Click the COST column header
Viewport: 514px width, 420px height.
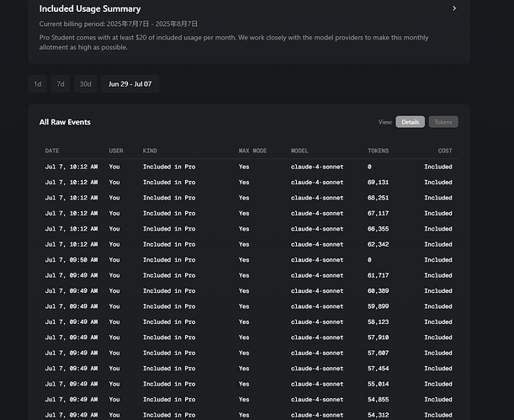445,151
